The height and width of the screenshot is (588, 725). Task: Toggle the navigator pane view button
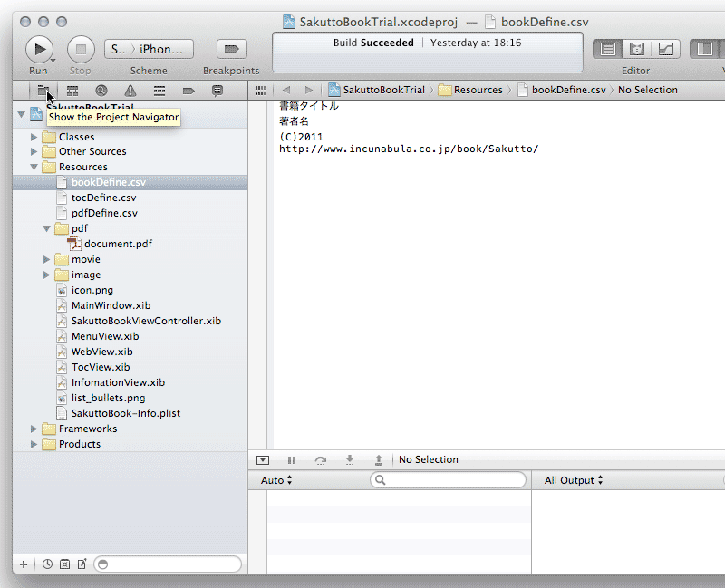(x=705, y=49)
